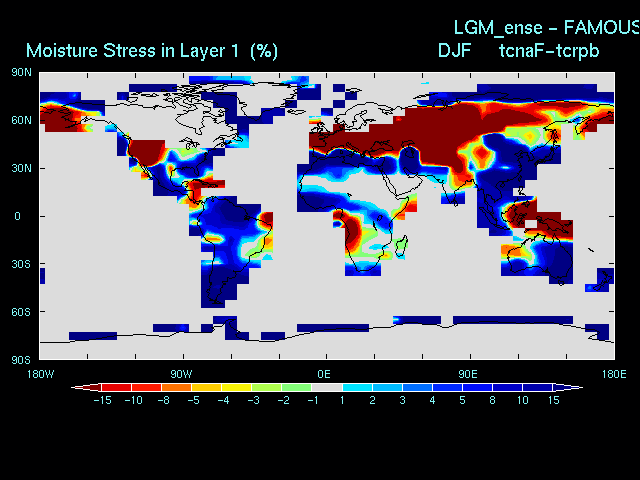This screenshot has height=480, width=640.
Task: Click the '60S' latitude axis label
Action: point(22,312)
